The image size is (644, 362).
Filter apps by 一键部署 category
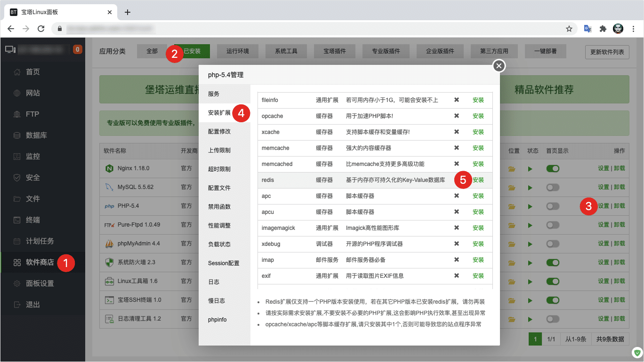pyautogui.click(x=546, y=51)
